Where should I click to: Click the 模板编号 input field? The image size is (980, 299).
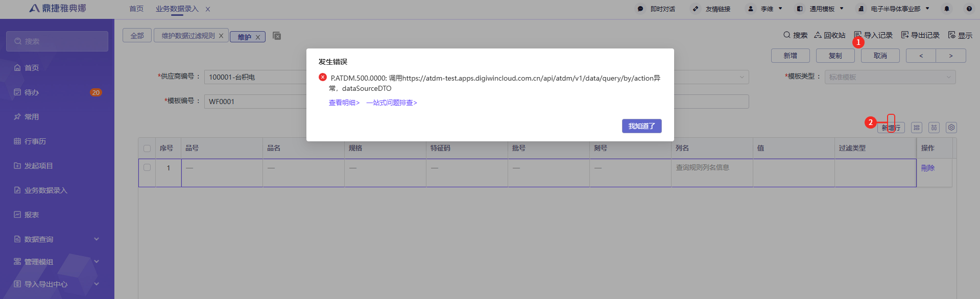255,102
